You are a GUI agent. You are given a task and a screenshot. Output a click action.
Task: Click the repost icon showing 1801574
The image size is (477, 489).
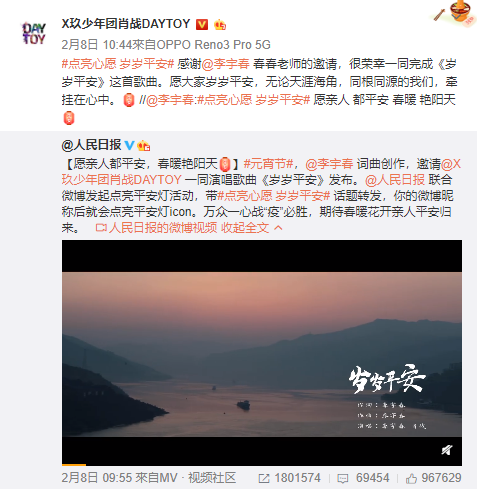click(x=264, y=478)
